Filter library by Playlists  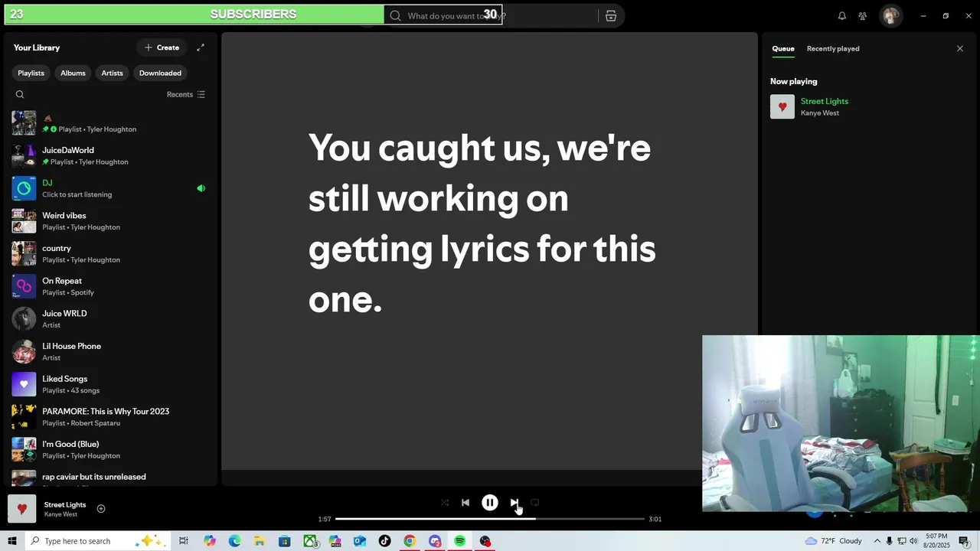[x=31, y=73]
